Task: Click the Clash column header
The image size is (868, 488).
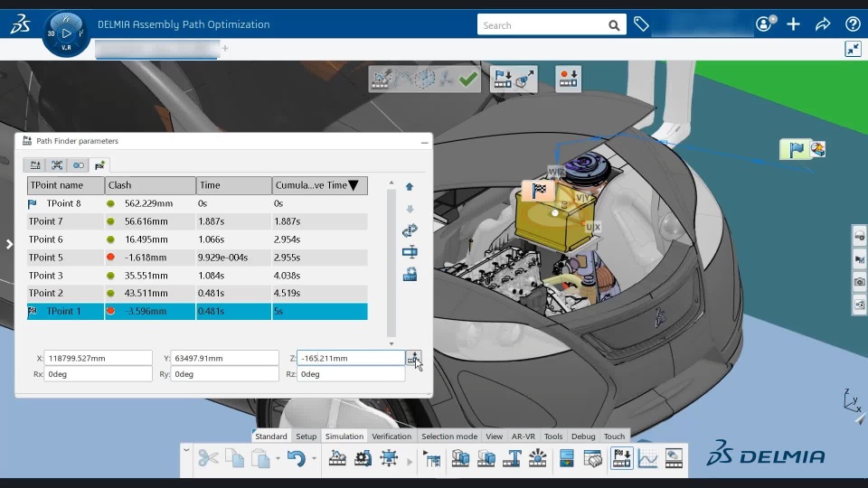Action: [150, 185]
